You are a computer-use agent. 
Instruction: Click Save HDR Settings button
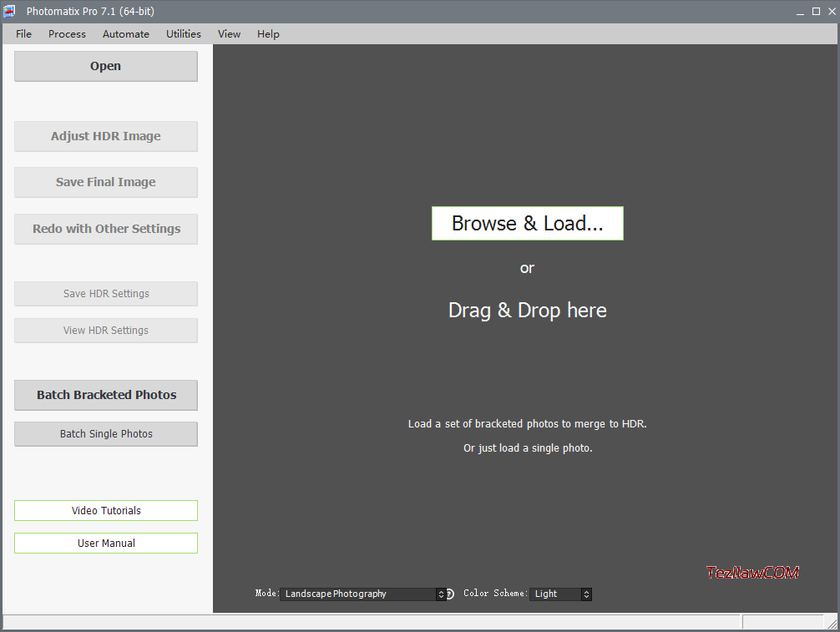(x=105, y=294)
